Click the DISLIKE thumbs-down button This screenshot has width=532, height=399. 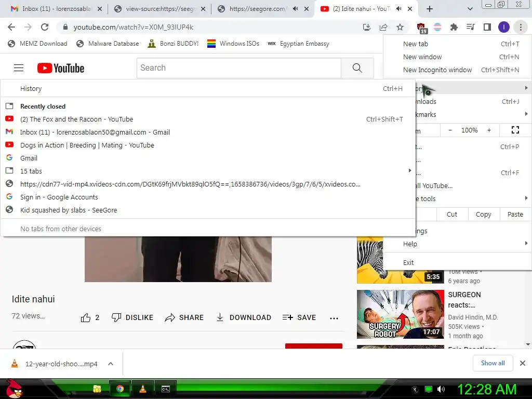click(132, 317)
